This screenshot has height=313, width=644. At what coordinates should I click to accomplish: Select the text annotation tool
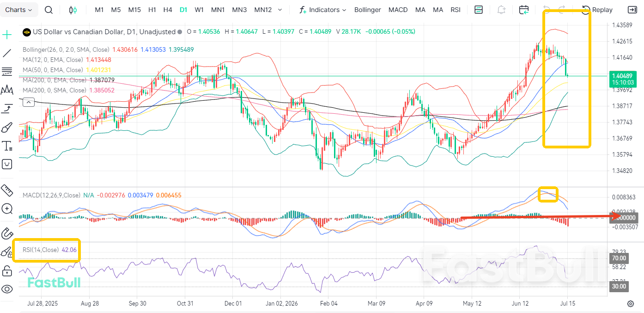click(x=7, y=146)
